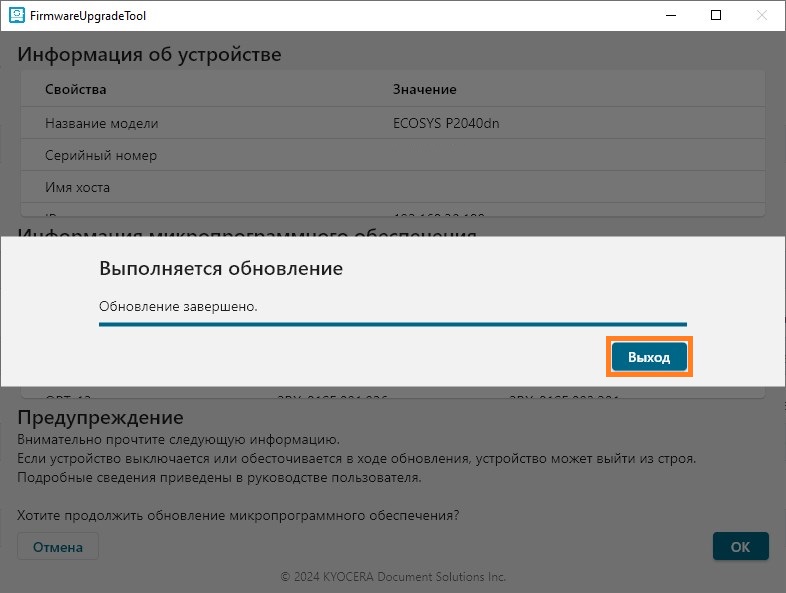Select the Серийный номер row
The image size is (786, 593).
pos(100,155)
